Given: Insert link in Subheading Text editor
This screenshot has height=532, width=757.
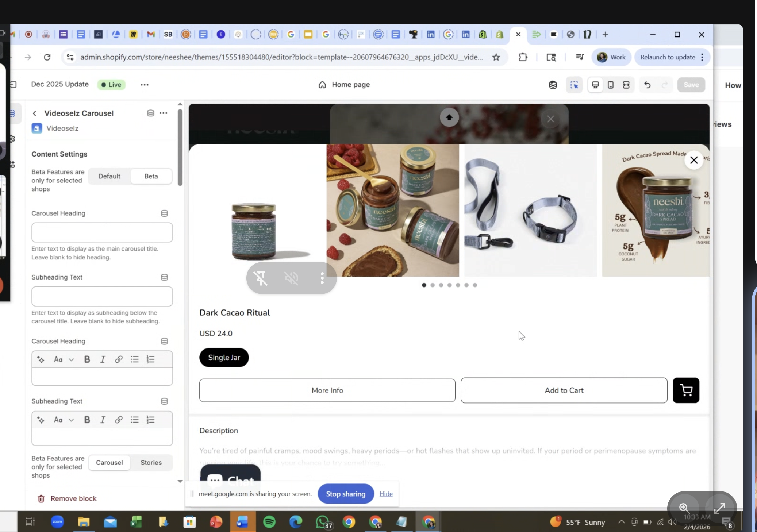Looking at the screenshot, I should [x=119, y=420].
